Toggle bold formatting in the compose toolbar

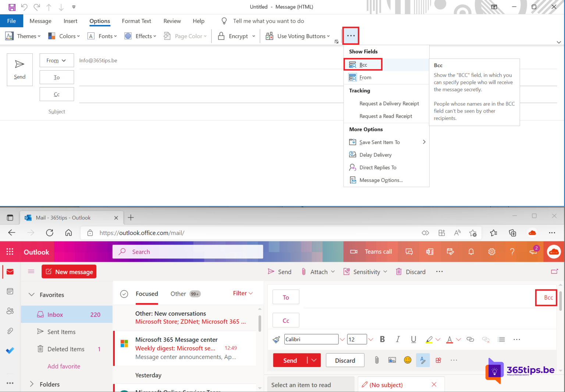click(382, 339)
